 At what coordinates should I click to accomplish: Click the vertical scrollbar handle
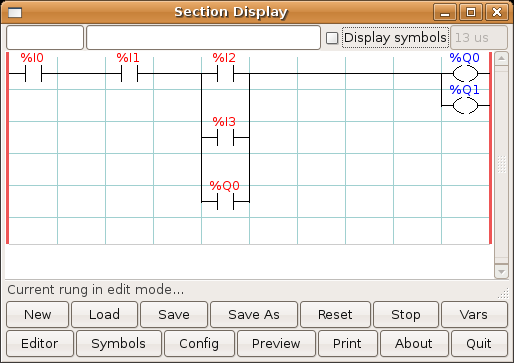(x=501, y=165)
